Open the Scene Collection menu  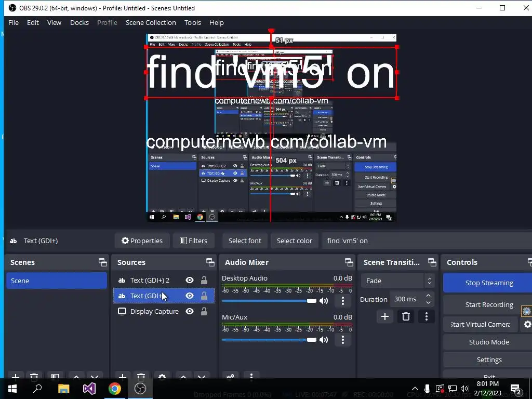point(151,23)
